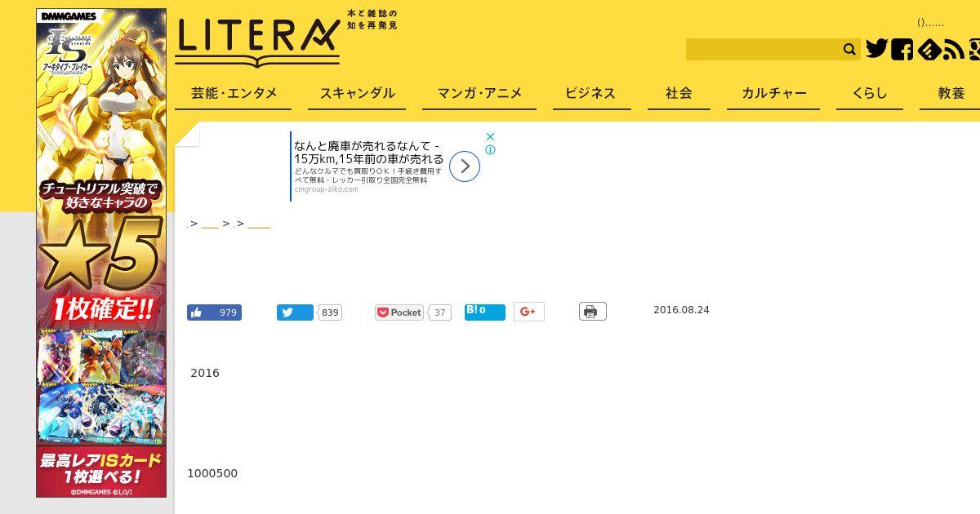Close the ad with X icon
Screen dimensions: 980x514
(x=490, y=136)
